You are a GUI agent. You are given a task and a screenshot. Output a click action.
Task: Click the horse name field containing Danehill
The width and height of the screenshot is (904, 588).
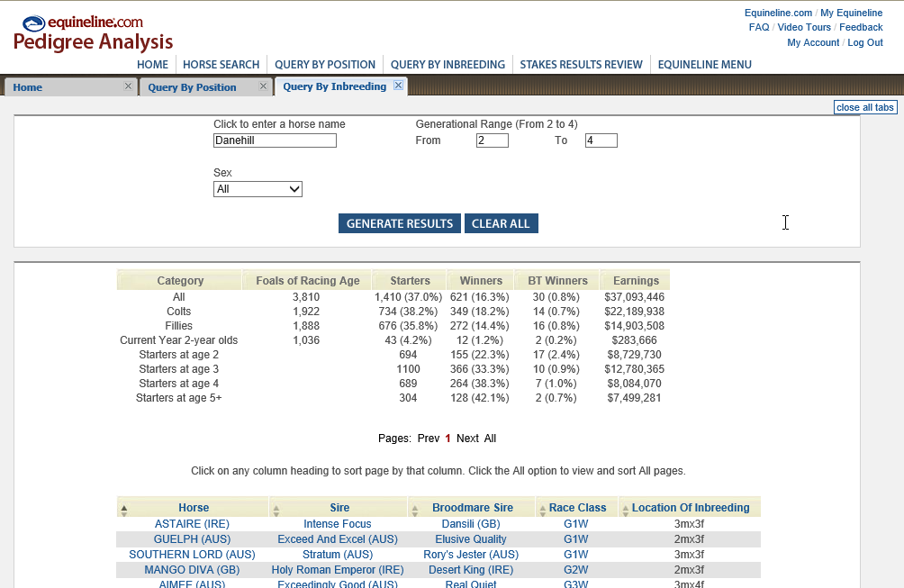275,140
